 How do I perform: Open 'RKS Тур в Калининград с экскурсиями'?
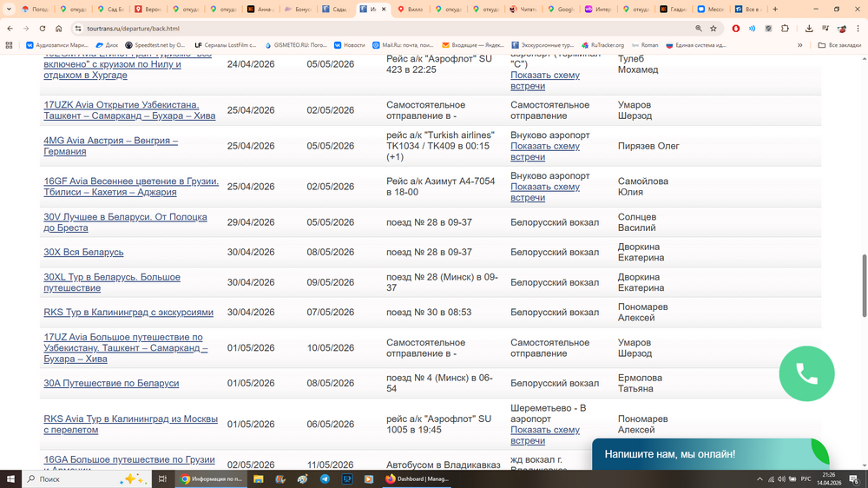(128, 313)
